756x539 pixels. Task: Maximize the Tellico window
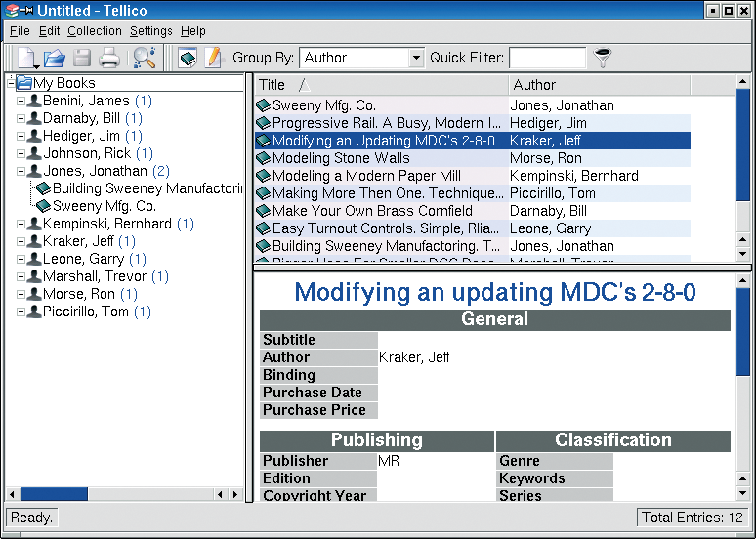pyautogui.click(x=729, y=10)
